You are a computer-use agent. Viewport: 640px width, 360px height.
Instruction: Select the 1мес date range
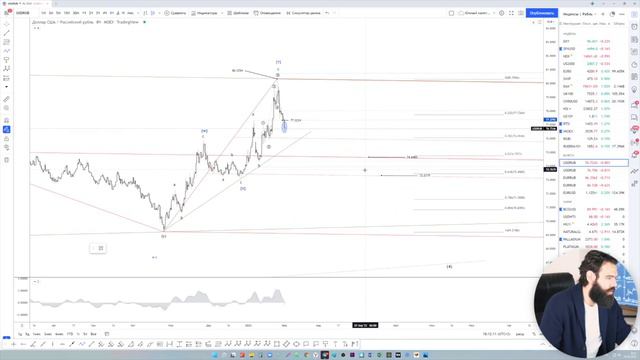[x=37, y=334]
